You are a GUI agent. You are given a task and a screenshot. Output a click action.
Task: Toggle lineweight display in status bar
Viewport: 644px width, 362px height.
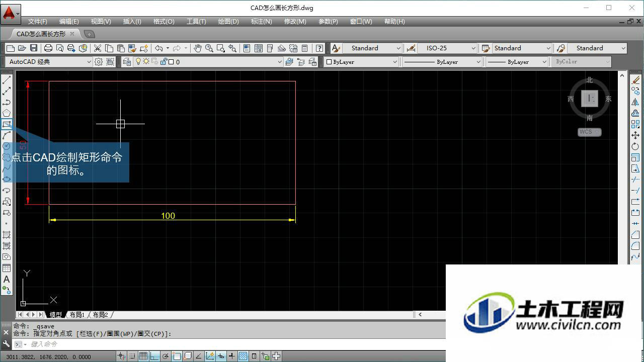tap(232, 356)
